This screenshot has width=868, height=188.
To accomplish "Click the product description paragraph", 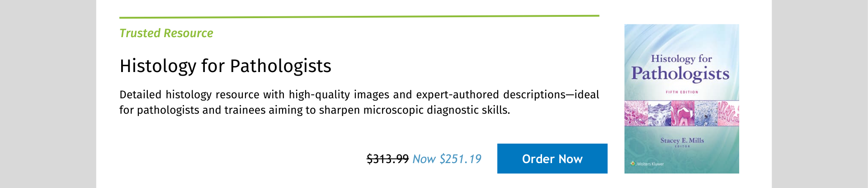I will [359, 102].
